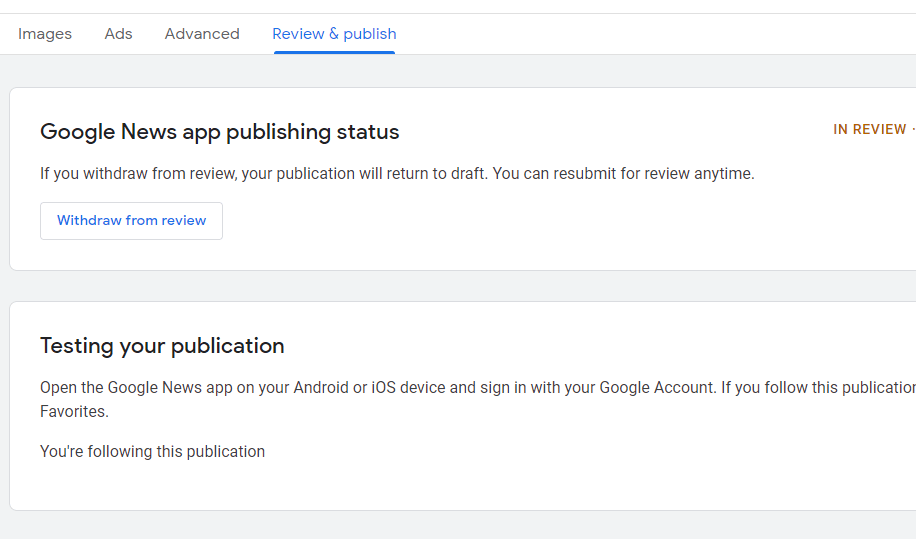916x539 pixels.
Task: Click 'Android or iOS device' in testing instructions
Action: point(370,388)
